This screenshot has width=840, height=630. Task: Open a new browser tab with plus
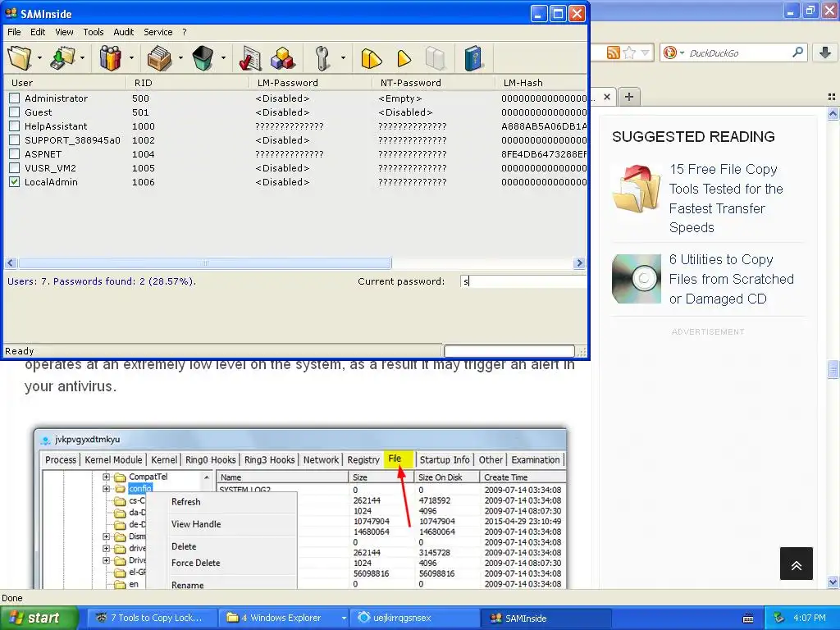629,97
